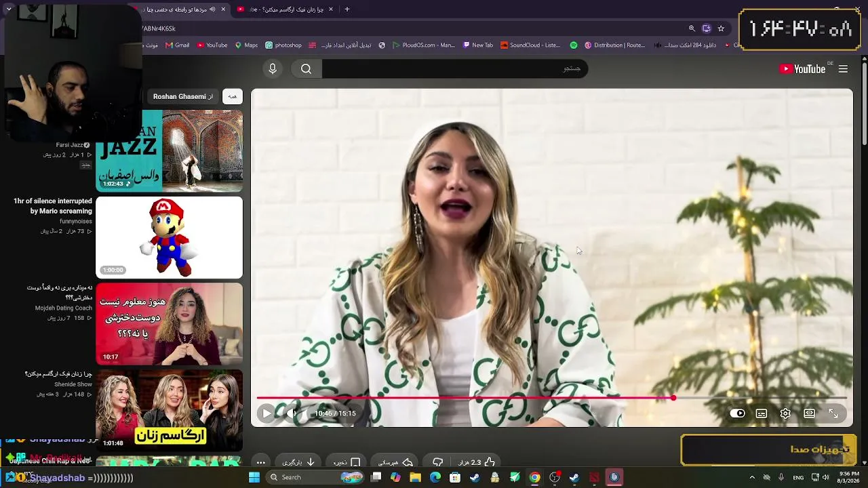Image resolution: width=868 pixels, height=488 pixels.
Task: Click the magnifier search button
Action: (306, 68)
